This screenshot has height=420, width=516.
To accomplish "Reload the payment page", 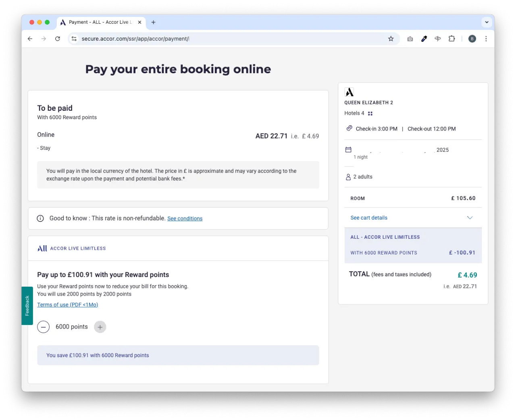I will point(58,39).
